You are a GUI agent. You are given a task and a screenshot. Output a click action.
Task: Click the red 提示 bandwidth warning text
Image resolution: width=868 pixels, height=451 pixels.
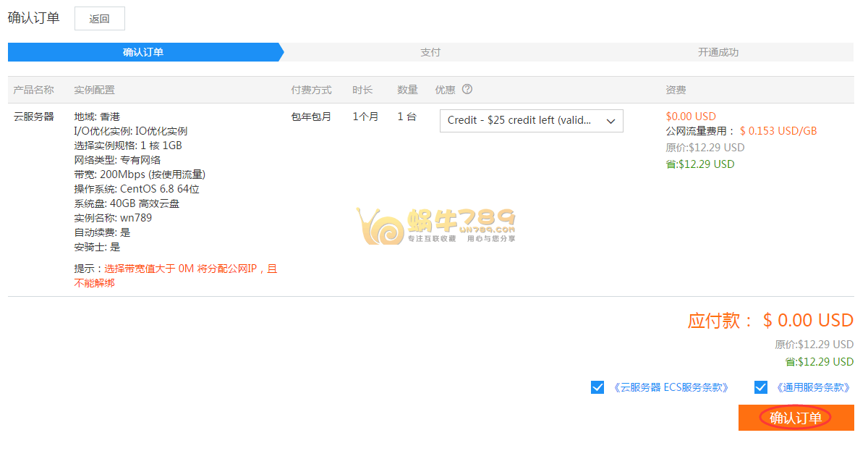pos(190,269)
